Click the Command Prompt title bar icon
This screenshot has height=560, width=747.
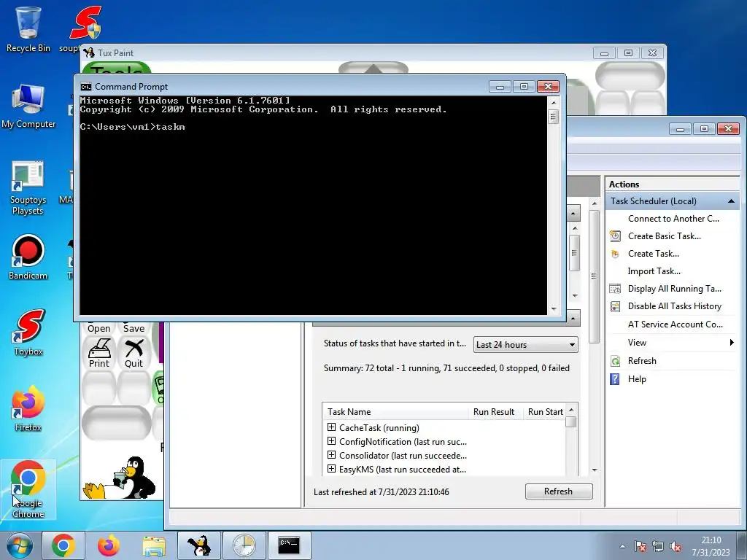tap(86, 87)
